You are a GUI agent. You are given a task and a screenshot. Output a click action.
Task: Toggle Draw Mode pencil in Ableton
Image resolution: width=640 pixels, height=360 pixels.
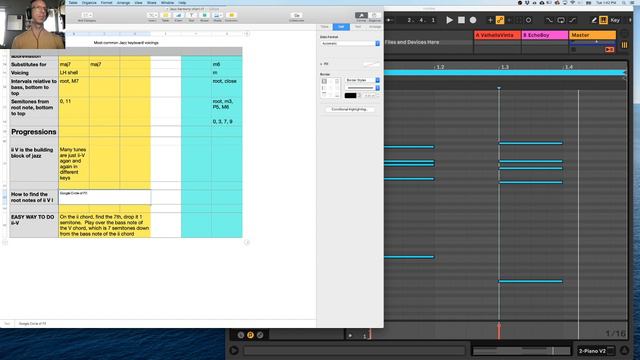[594, 20]
